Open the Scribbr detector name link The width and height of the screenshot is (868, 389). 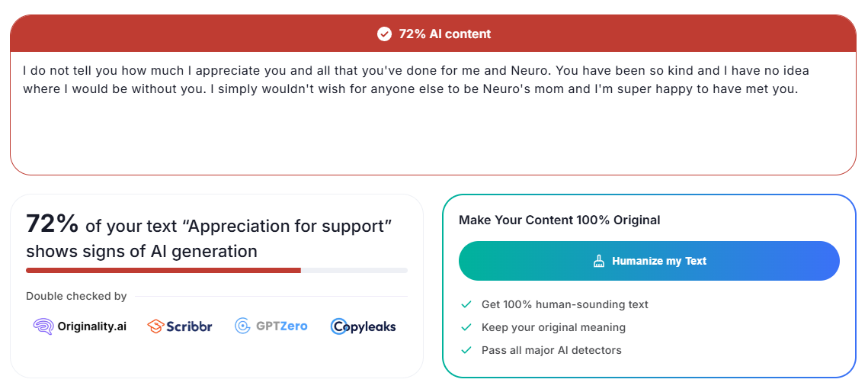[x=191, y=326]
